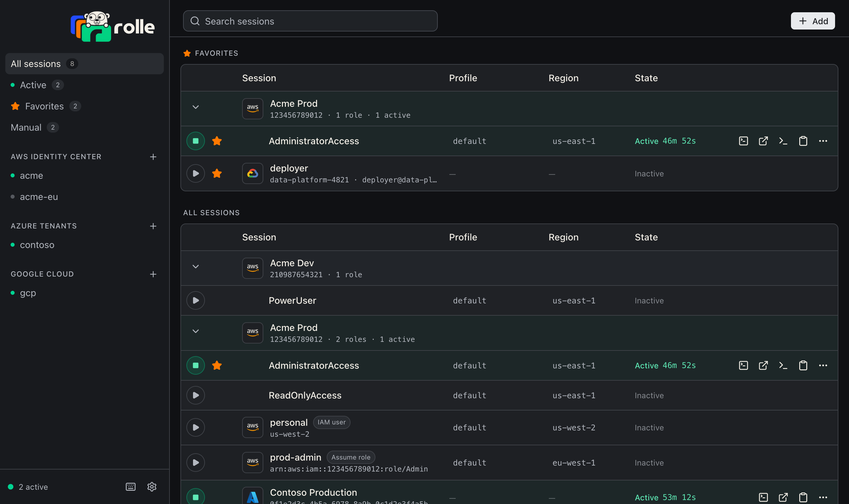Open web console icon for AdministratorAccess in All Sessions
The height and width of the screenshot is (504, 849).
click(x=763, y=365)
